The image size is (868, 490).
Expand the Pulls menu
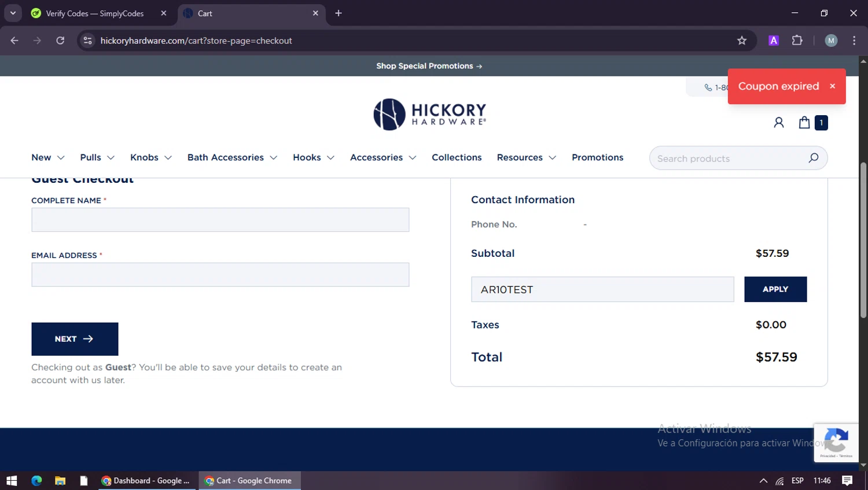coord(97,157)
